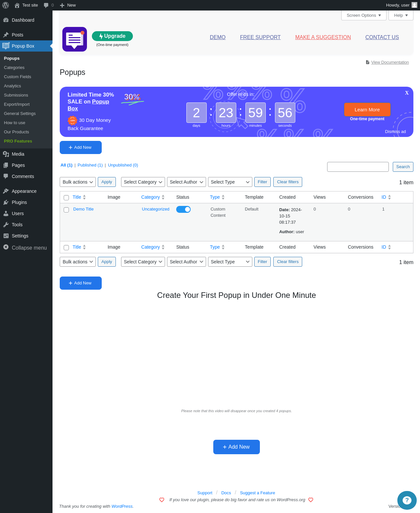420x513 pixels.
Task: Click the Test site home icon
Action: point(17,5)
